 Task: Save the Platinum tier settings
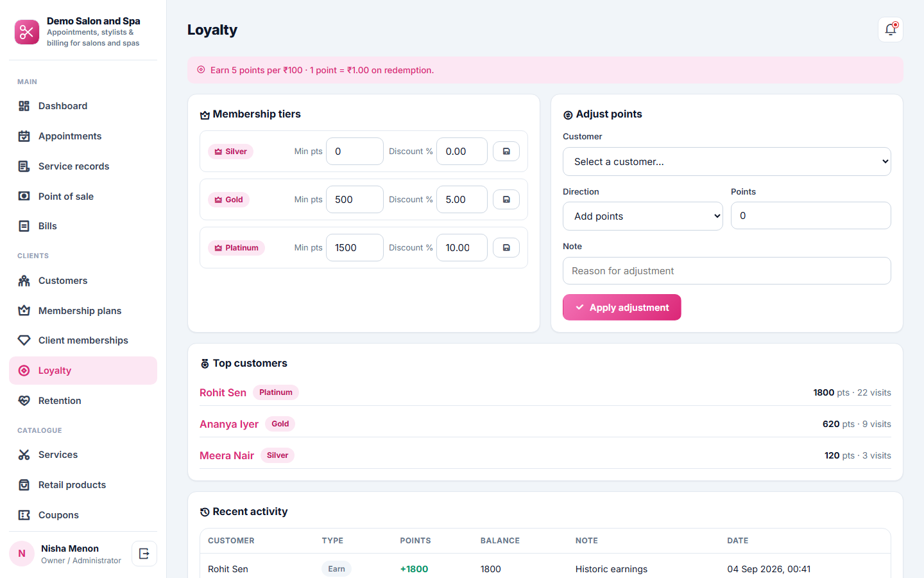pos(506,248)
